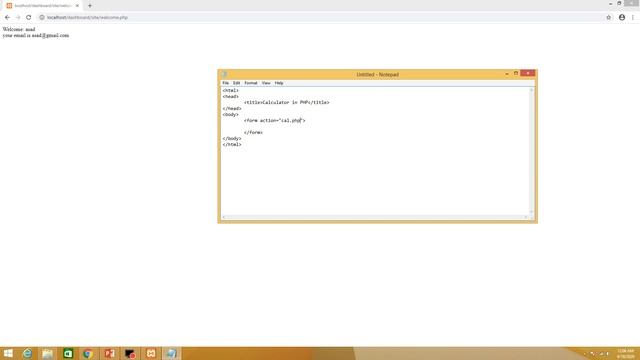Maximize the Notepad window
Viewport: 640px width, 360px height.
516,73
